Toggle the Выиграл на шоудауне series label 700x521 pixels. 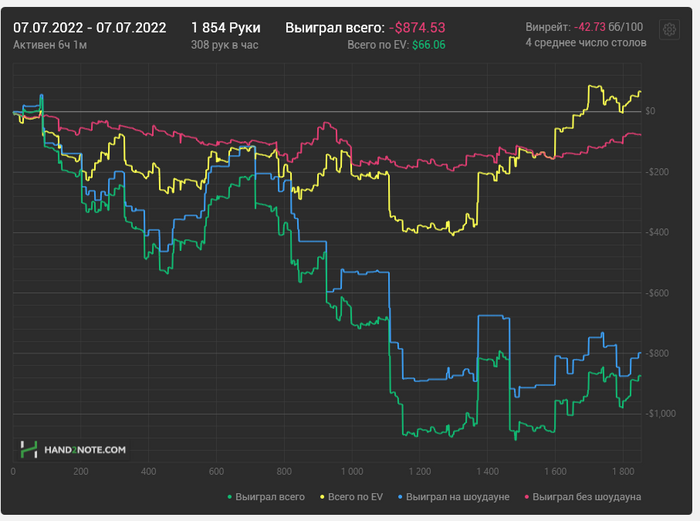tap(458, 497)
